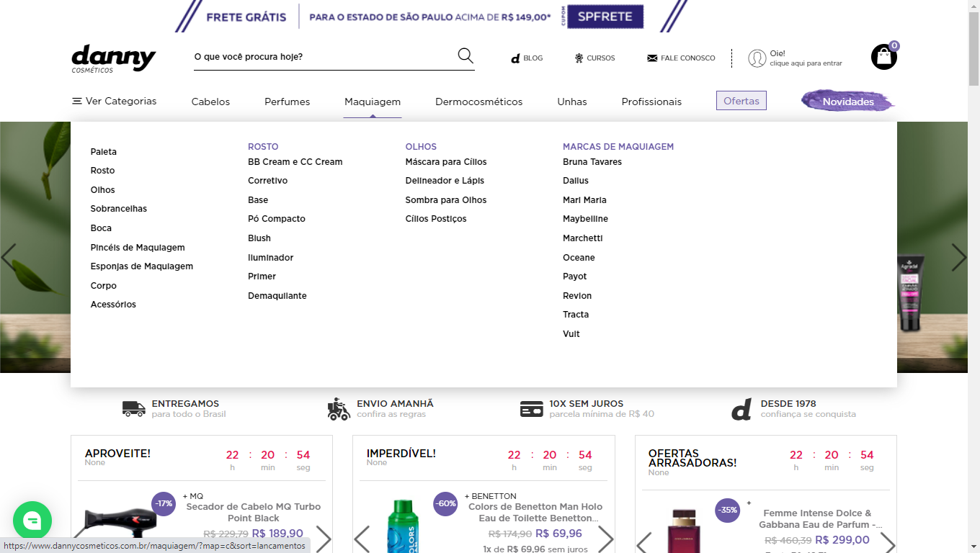Select Boca in makeup submenu
This screenshot has width=980, height=553.
101,228
